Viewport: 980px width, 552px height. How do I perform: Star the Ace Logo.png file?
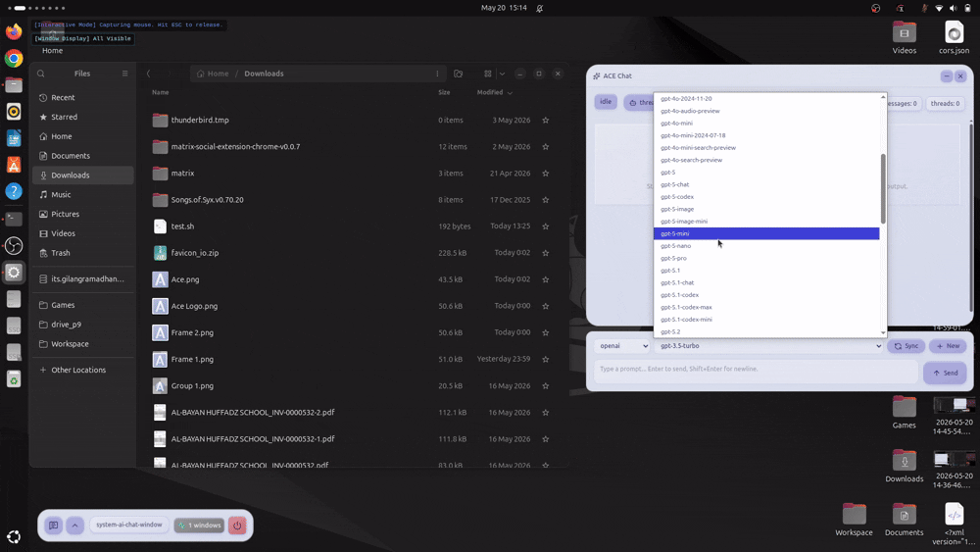[546, 306]
